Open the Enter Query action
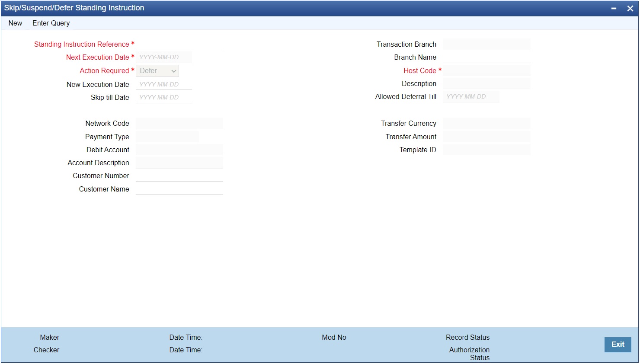The width and height of the screenshot is (640, 364). pos(51,23)
